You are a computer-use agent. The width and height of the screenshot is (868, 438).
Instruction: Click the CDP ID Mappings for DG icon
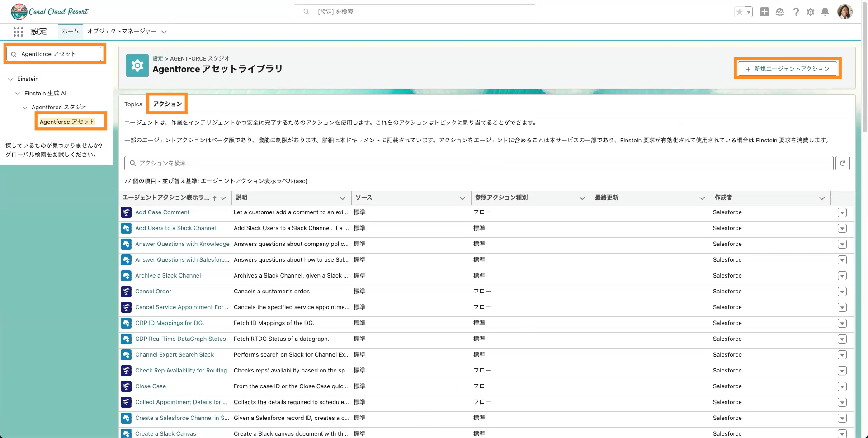click(126, 323)
